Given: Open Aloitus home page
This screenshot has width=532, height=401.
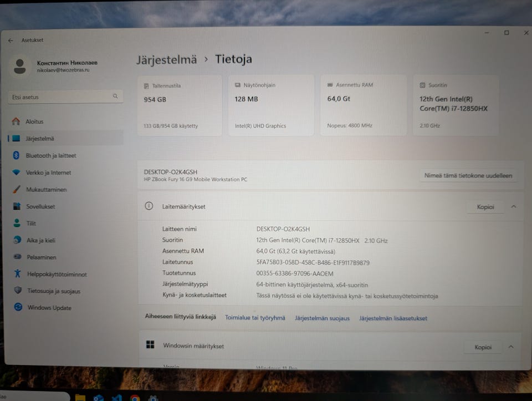Looking at the screenshot, I should point(65,121).
